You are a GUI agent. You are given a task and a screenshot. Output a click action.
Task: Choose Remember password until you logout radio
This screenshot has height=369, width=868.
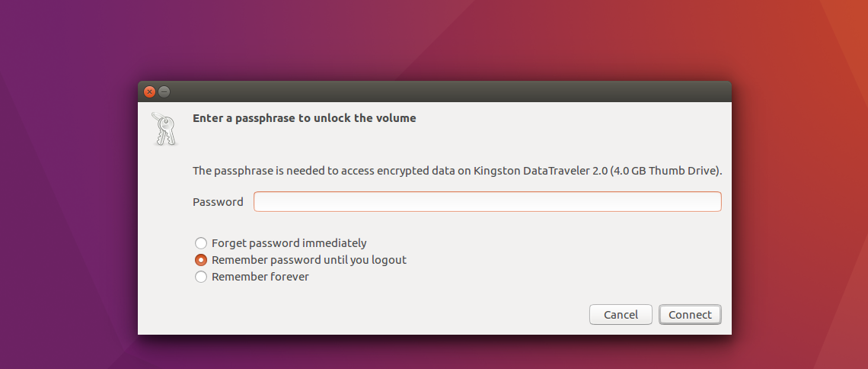point(201,260)
